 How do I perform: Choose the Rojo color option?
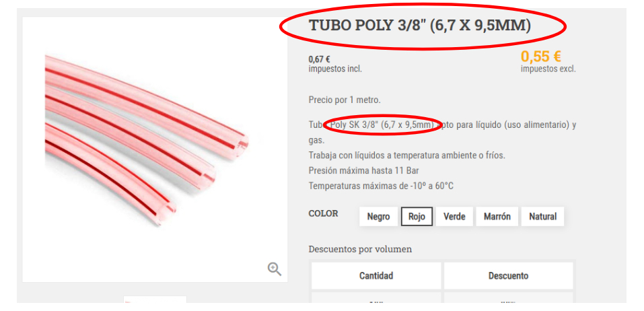coord(417,217)
